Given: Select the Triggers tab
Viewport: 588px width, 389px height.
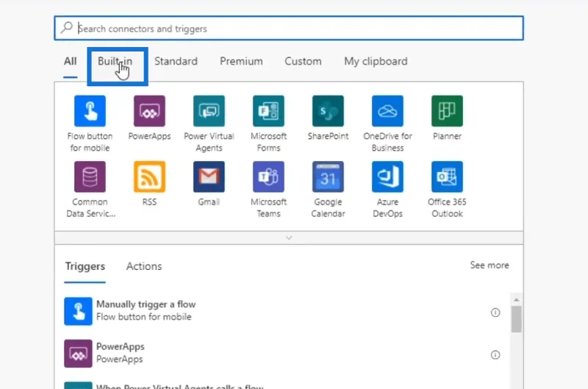Looking at the screenshot, I should click(x=85, y=266).
